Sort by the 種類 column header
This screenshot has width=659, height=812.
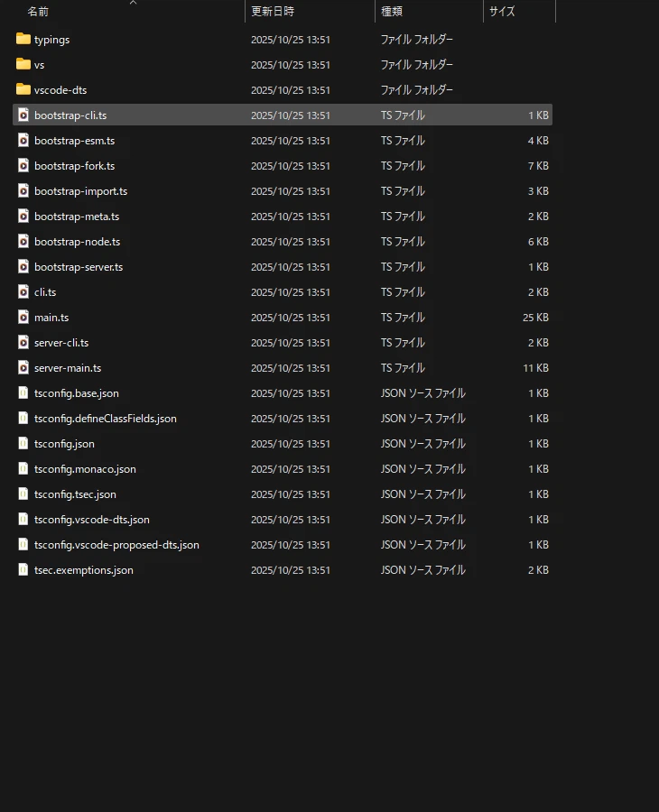(392, 12)
